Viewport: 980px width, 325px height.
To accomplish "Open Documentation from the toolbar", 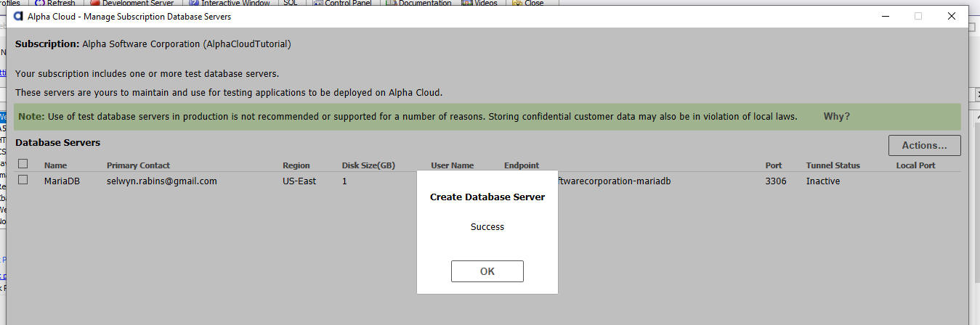I will tap(418, 3).
